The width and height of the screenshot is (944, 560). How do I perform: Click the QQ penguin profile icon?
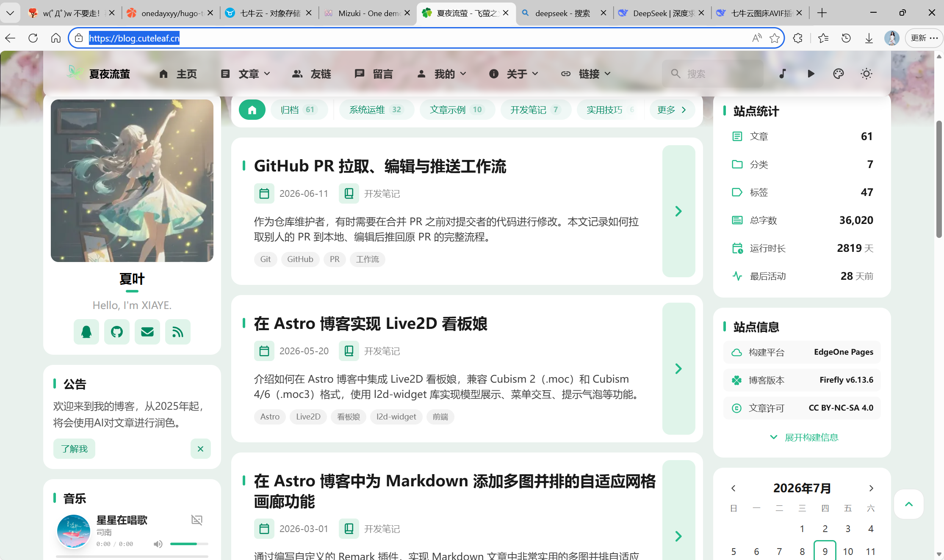[x=86, y=332]
